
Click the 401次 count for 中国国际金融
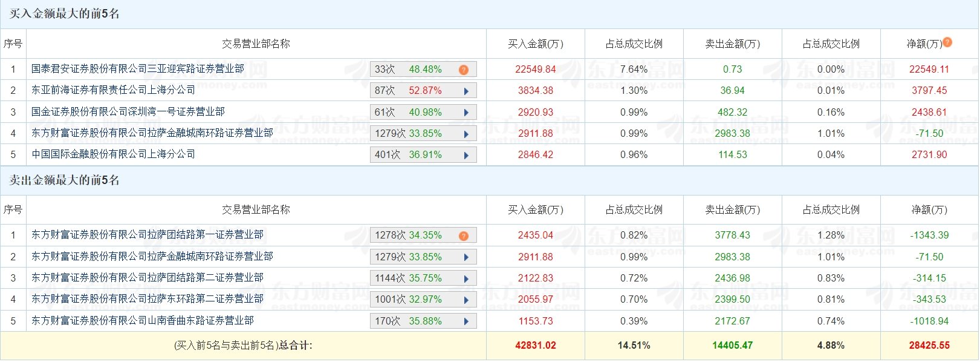click(388, 155)
